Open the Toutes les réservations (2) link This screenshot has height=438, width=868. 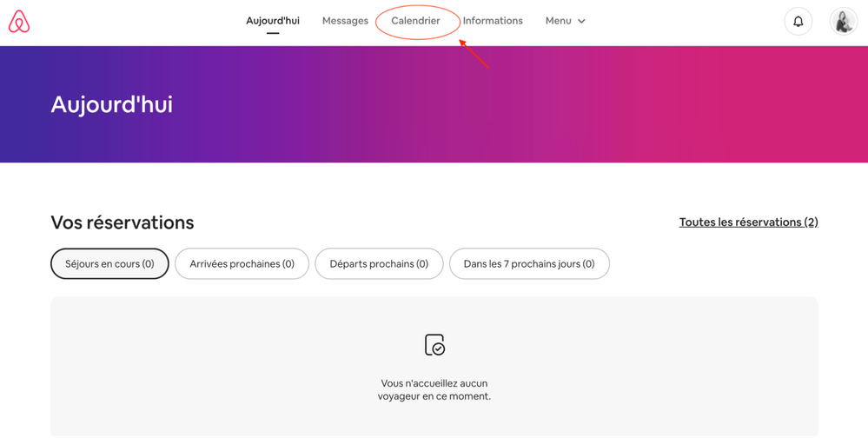[748, 222]
